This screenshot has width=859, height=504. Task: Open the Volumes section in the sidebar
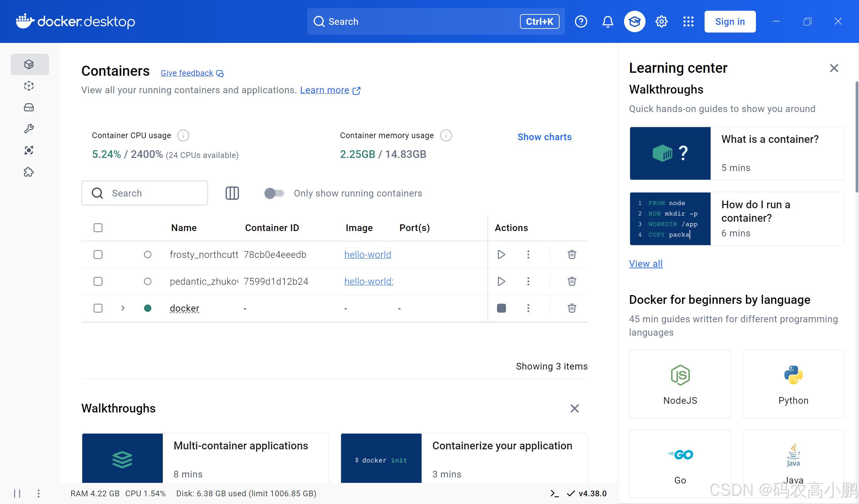click(x=29, y=108)
